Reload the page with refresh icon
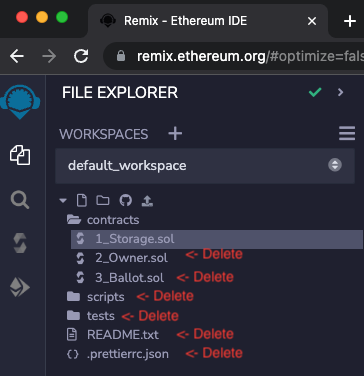The width and height of the screenshot is (364, 376). pyautogui.click(x=81, y=56)
